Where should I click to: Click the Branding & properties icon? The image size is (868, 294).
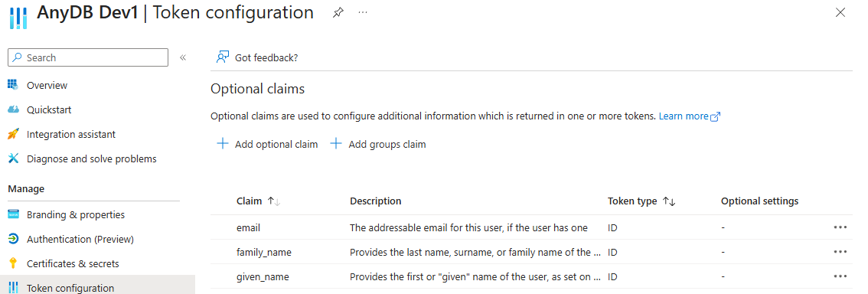point(13,214)
